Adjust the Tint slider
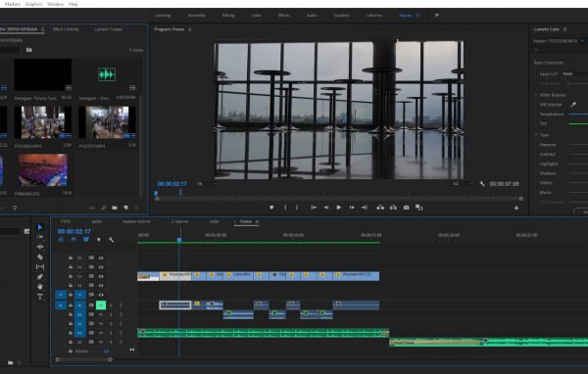The width and height of the screenshot is (588, 374). (x=578, y=123)
